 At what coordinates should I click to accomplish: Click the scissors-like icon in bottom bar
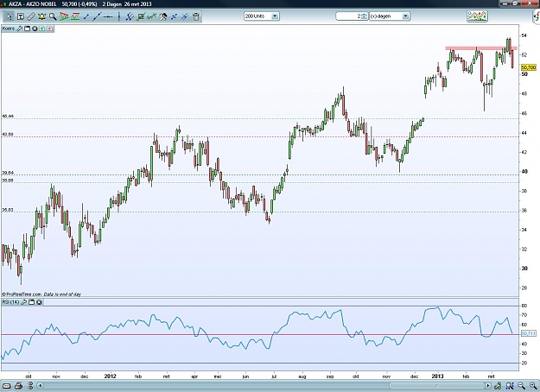[30, 386]
